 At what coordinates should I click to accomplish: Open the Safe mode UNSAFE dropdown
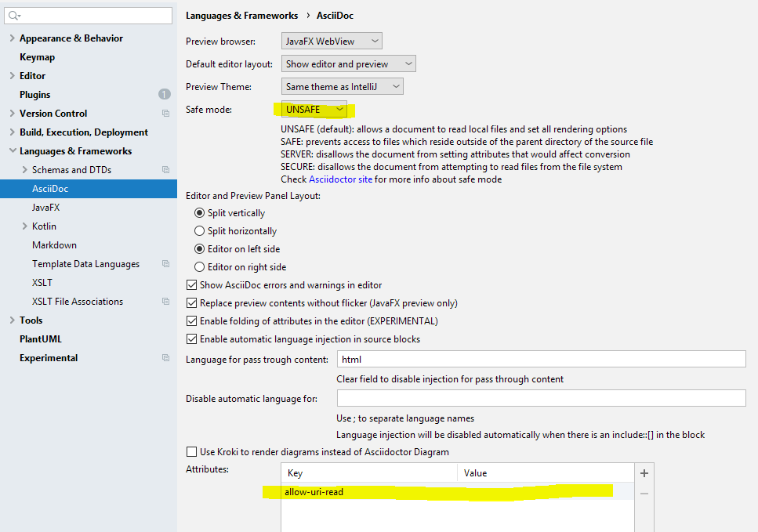(x=314, y=109)
